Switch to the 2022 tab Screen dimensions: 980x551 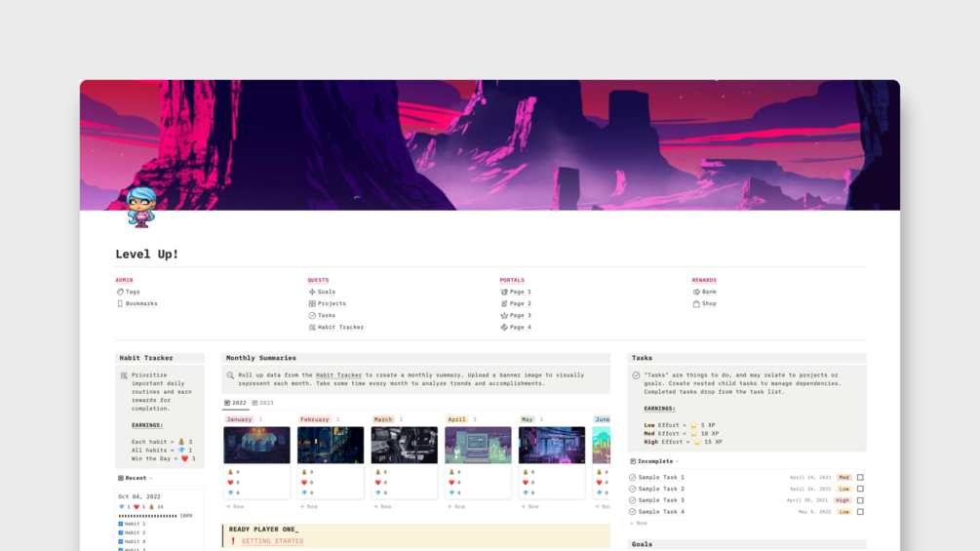pyautogui.click(x=236, y=403)
